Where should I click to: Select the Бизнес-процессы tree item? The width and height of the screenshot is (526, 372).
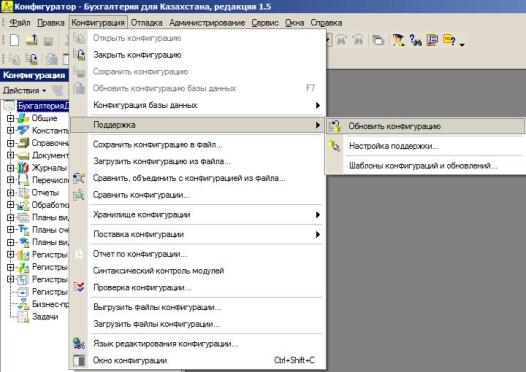tap(50, 304)
